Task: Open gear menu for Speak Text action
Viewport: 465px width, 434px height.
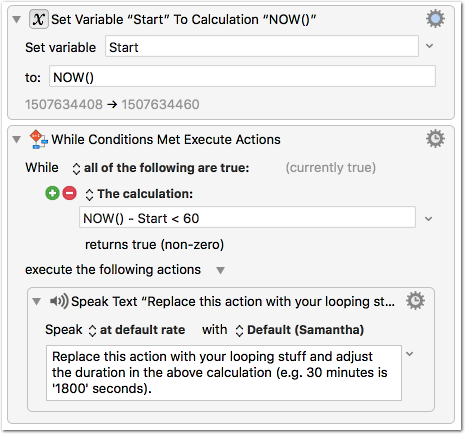Action: [x=415, y=301]
